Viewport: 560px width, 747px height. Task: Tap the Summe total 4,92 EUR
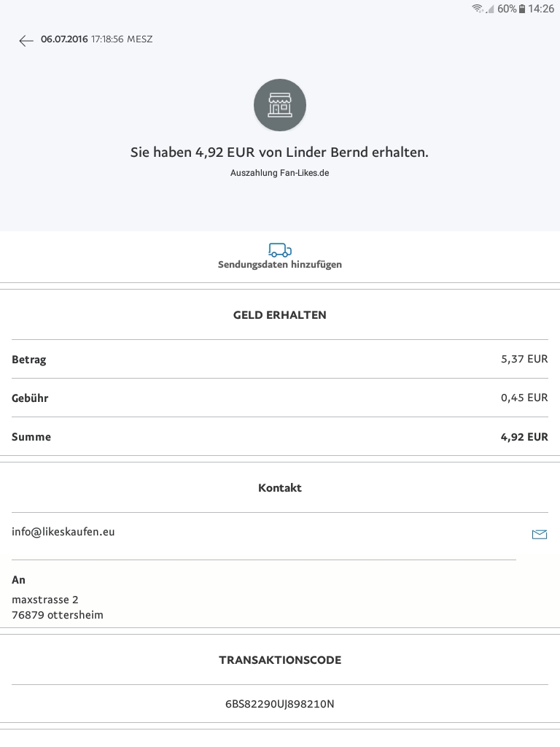click(524, 437)
